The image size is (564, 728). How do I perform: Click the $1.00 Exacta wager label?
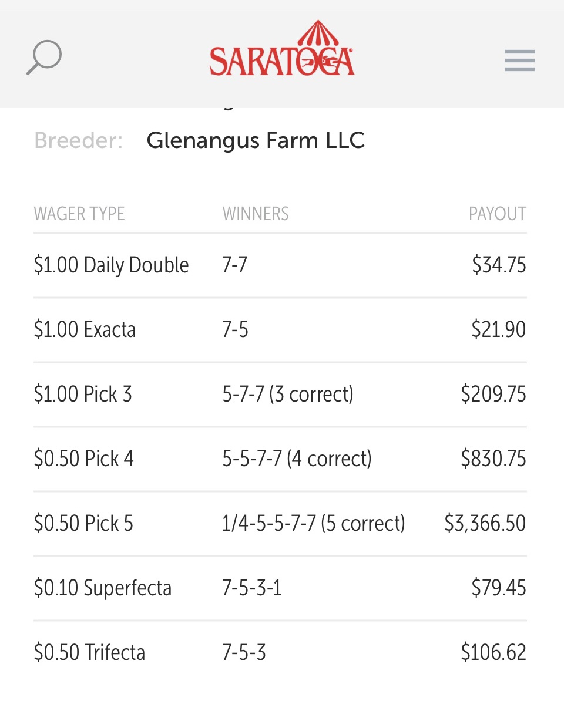[85, 329]
